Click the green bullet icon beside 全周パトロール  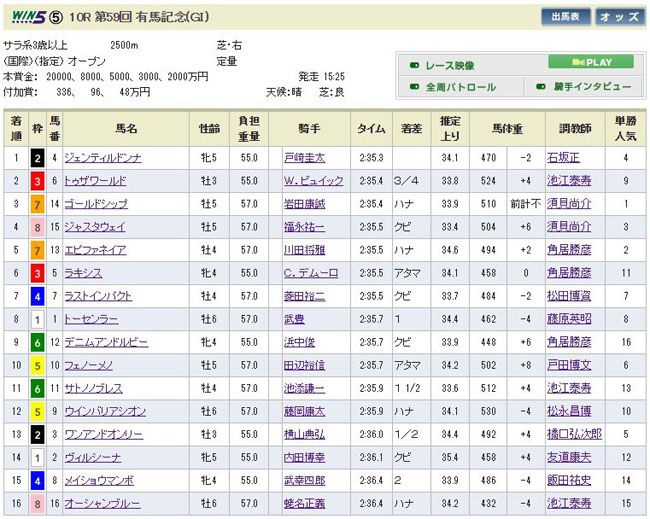[413, 88]
